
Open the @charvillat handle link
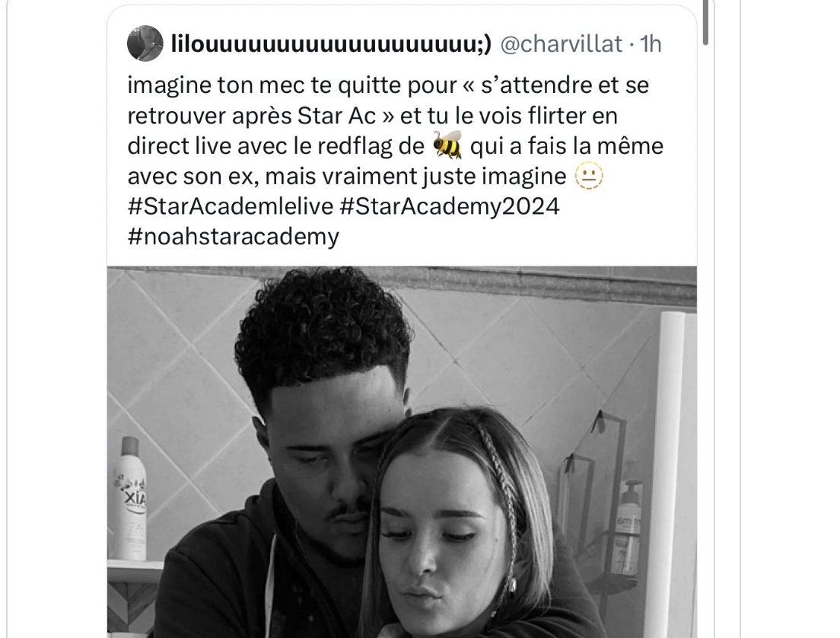561,44
